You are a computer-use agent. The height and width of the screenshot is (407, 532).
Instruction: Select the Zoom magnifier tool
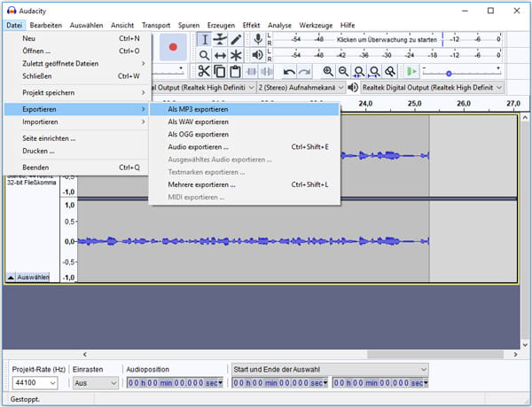pos(205,55)
